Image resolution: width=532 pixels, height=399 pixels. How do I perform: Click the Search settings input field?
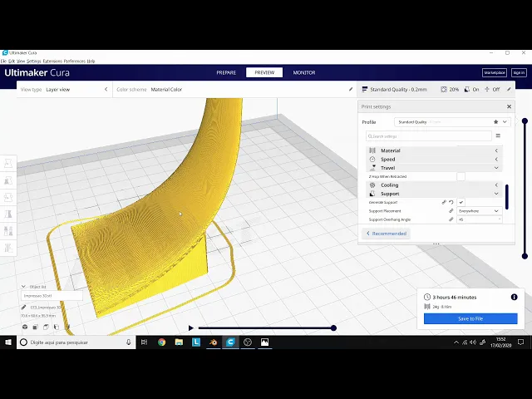tap(429, 136)
